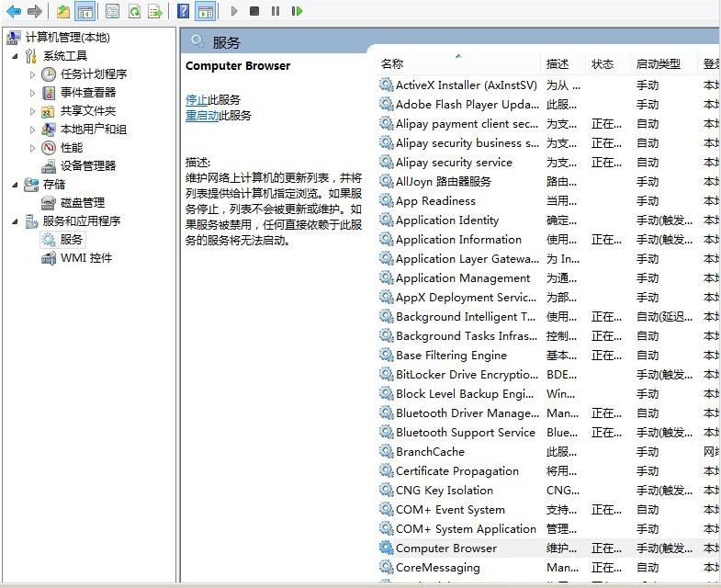721x588 pixels.
Task: Click the blue Back arrow in toolbar
Action: tap(14, 11)
